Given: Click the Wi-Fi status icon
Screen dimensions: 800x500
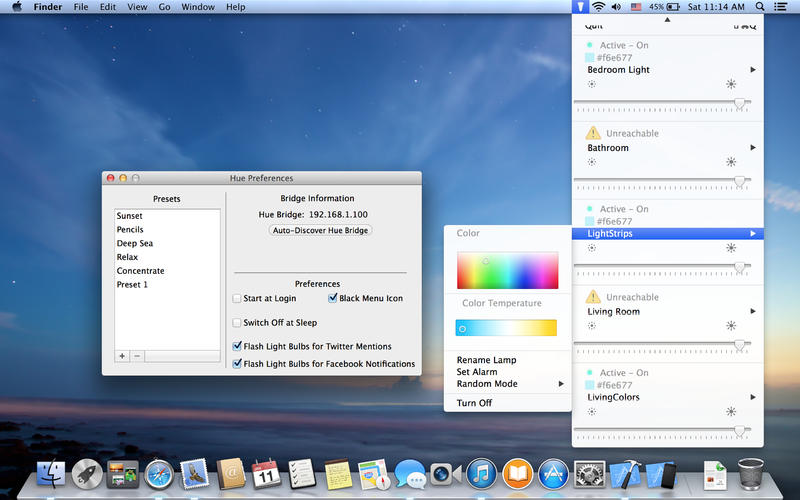Looking at the screenshot, I should click(598, 7).
